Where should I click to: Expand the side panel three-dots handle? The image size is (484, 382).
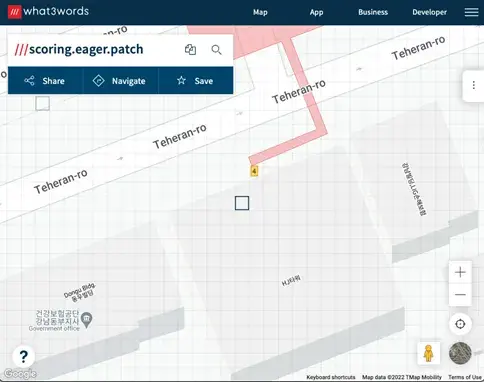(473, 85)
